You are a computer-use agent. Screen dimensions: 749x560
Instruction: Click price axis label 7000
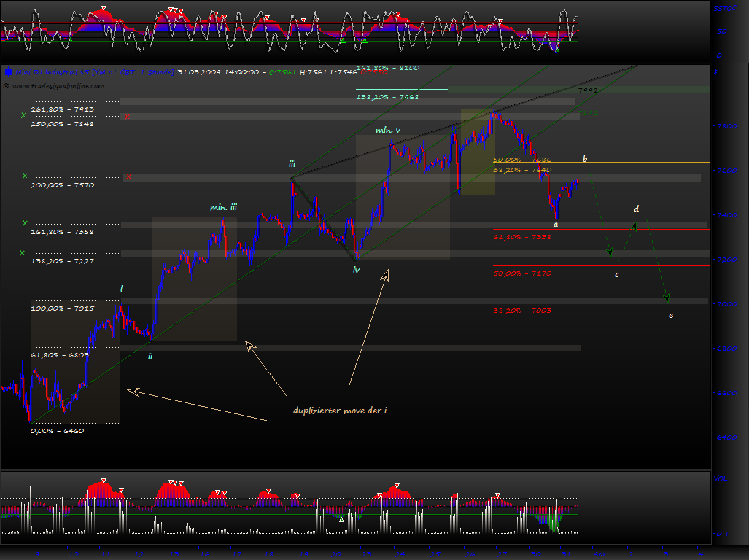727,304
